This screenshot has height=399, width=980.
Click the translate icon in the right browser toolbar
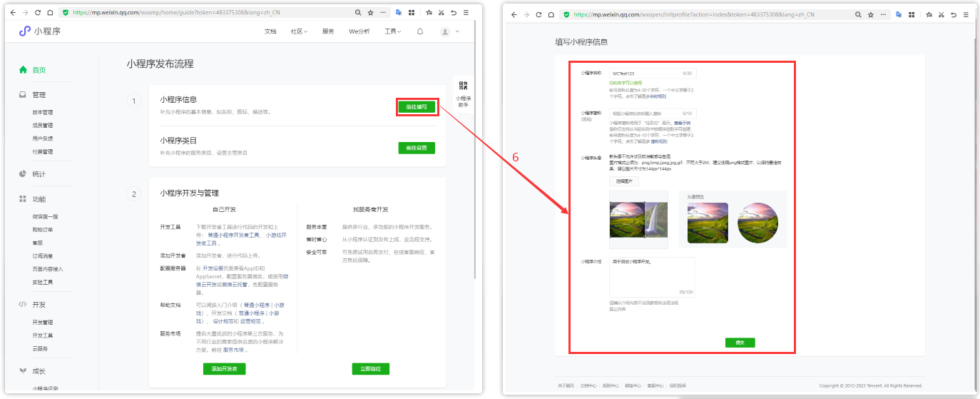(899, 14)
